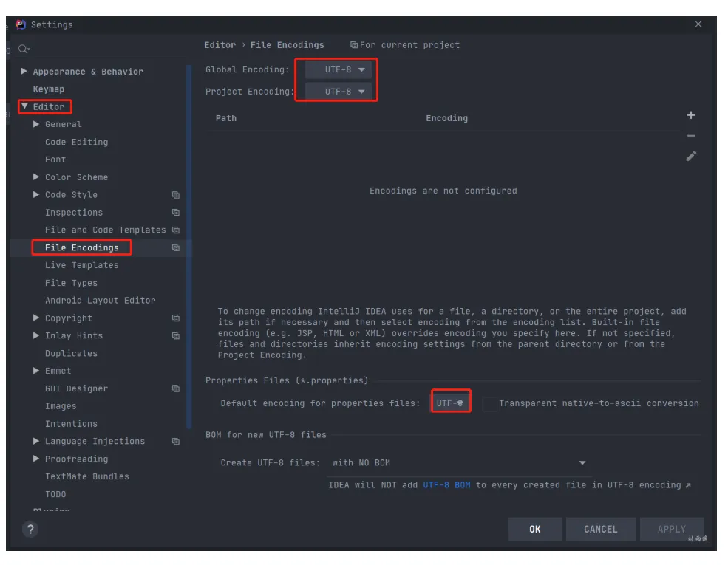
Task: Click the settings tree scrollbar
Action: coord(189,247)
